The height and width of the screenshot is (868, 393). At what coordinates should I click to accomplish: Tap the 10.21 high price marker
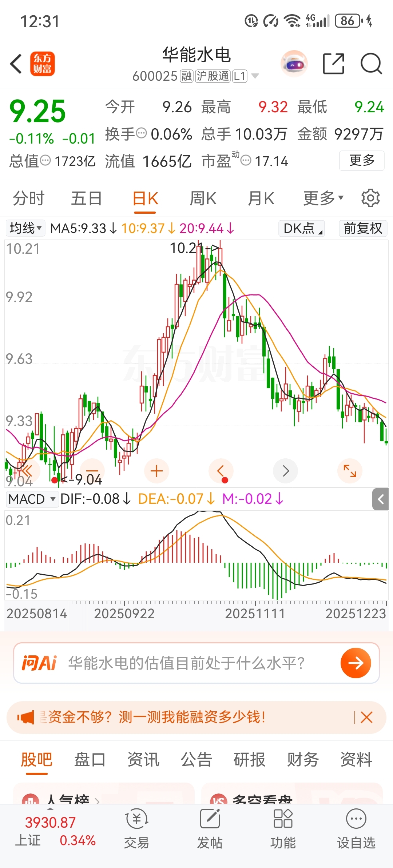pos(194,248)
